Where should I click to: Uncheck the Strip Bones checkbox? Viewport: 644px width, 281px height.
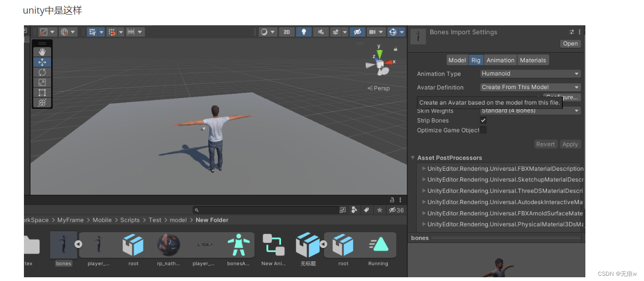click(483, 120)
